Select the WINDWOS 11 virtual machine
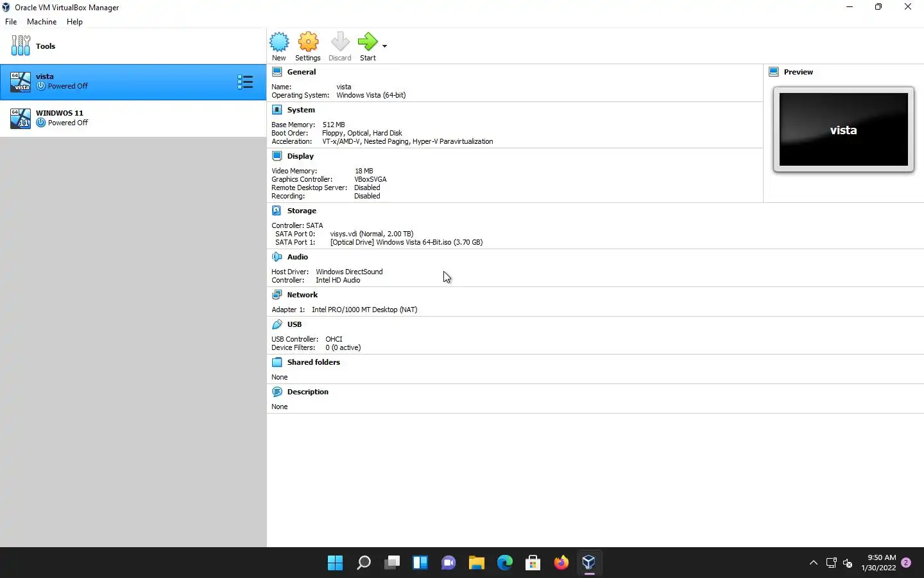Image resolution: width=924 pixels, height=578 pixels. click(x=133, y=118)
